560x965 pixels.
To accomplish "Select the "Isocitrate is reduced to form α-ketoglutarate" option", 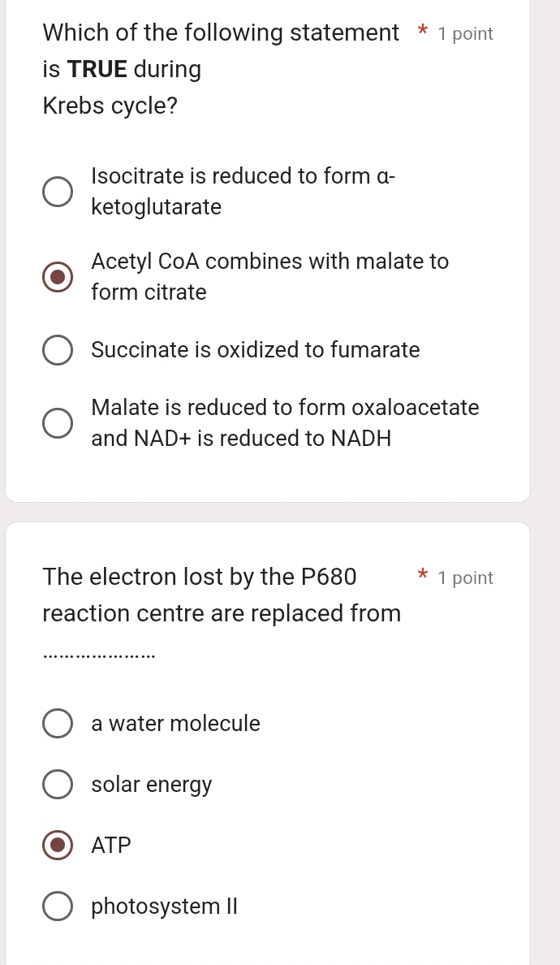I will click(x=58, y=192).
